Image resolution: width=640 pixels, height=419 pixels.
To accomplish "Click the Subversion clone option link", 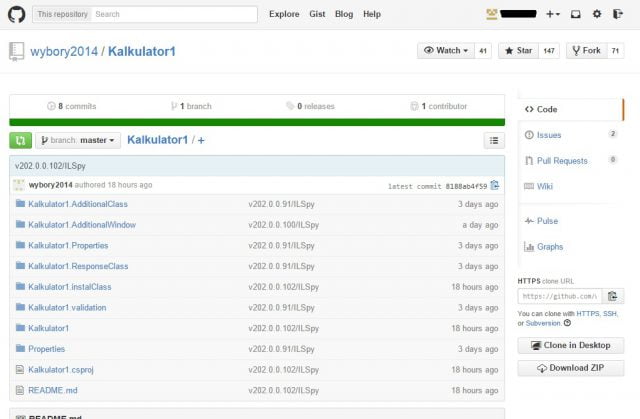I will coord(543,323).
